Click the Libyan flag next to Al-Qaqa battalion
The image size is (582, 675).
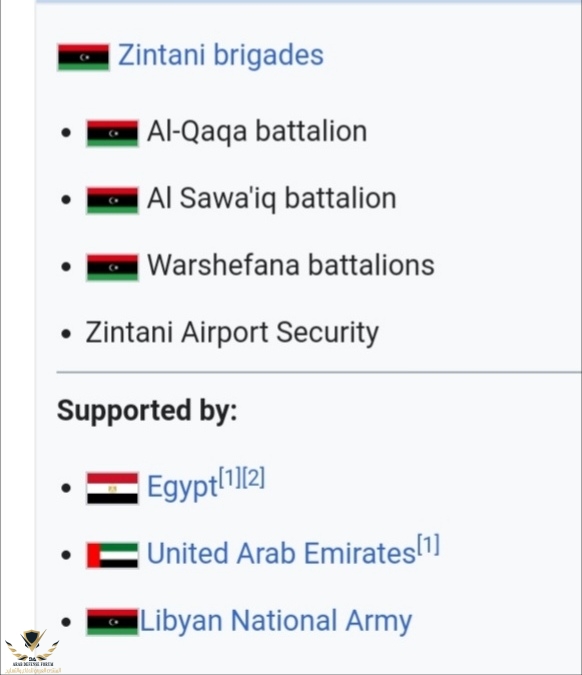tap(112, 133)
